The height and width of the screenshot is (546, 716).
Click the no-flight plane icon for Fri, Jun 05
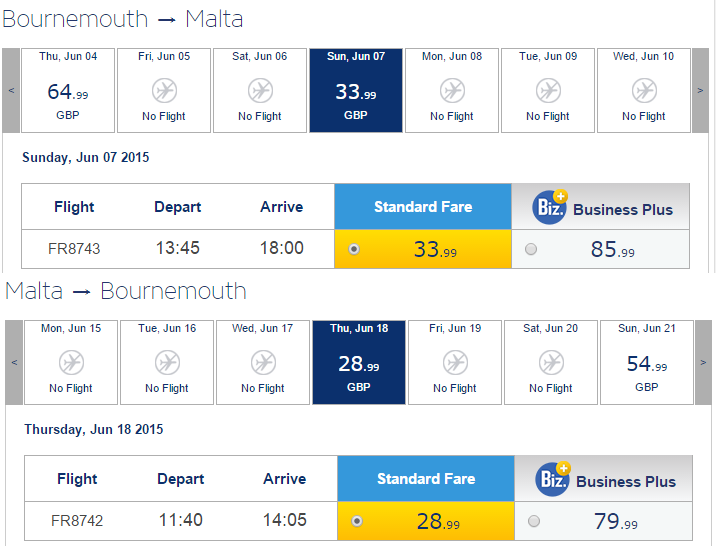164,90
